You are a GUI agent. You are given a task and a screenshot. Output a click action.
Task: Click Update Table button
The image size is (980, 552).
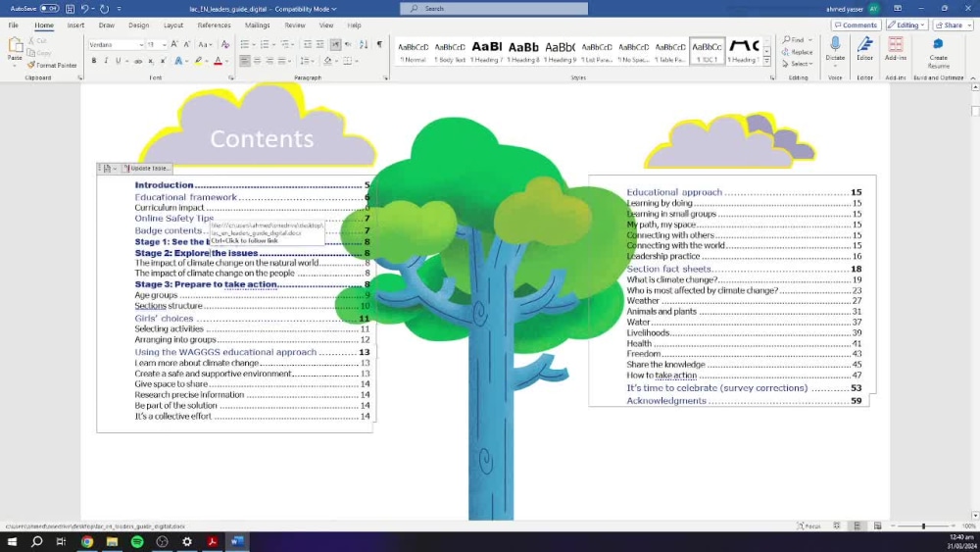146,169
